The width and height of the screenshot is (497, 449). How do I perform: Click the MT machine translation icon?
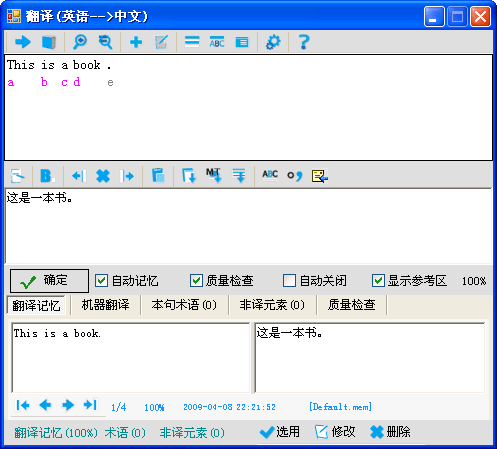tap(213, 175)
